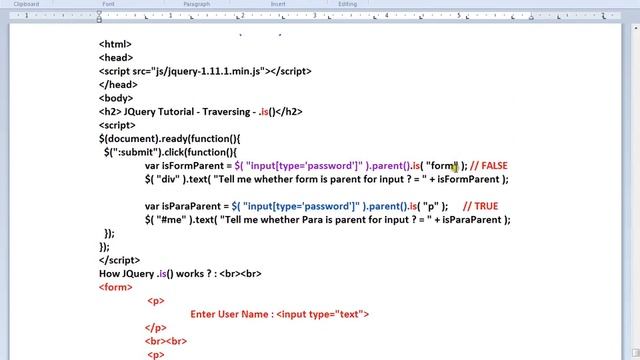Click the opening <script> tag line
640x360 pixels.
(x=117, y=125)
